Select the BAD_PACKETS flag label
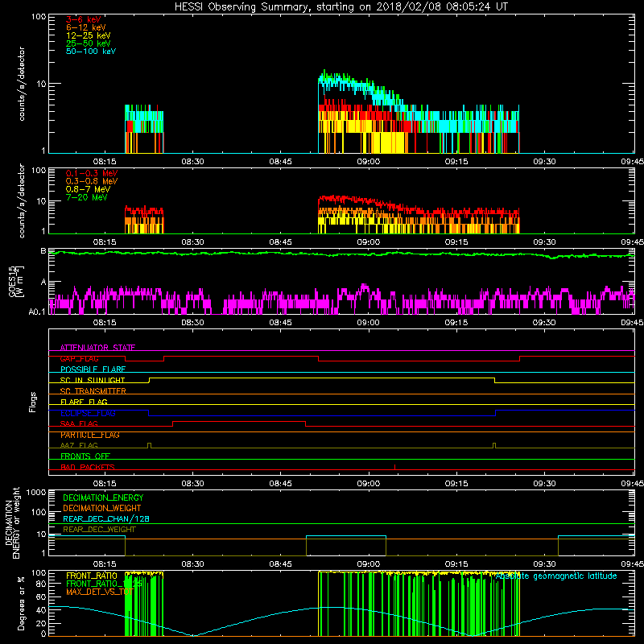 [88, 467]
